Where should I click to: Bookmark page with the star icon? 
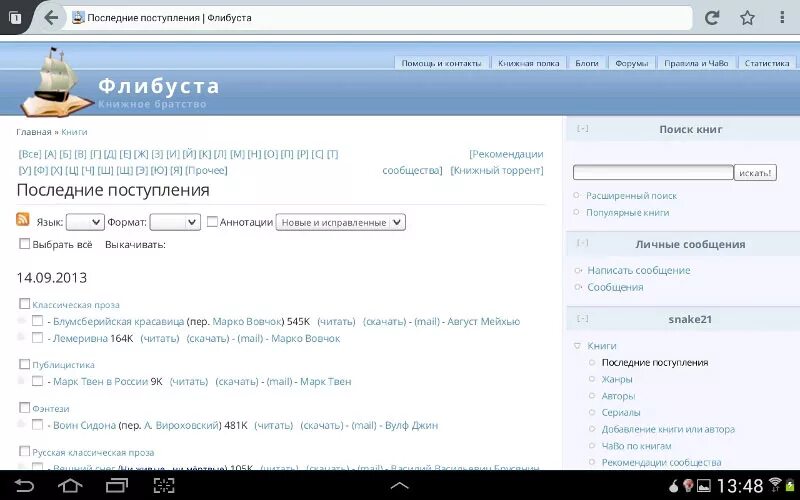(x=747, y=18)
